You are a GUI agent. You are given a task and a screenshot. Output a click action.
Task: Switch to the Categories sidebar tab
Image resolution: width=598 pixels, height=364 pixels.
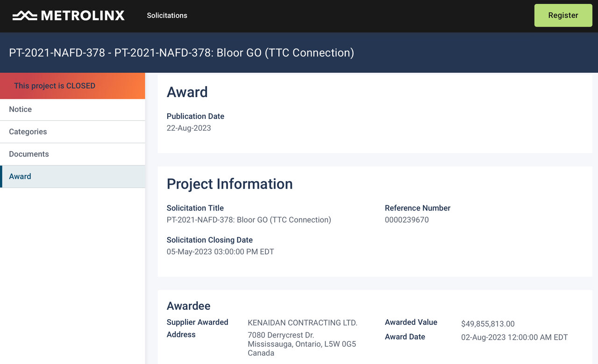tap(28, 132)
